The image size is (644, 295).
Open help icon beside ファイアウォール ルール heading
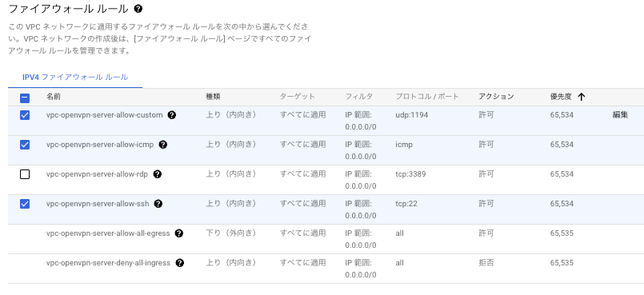tap(138, 9)
